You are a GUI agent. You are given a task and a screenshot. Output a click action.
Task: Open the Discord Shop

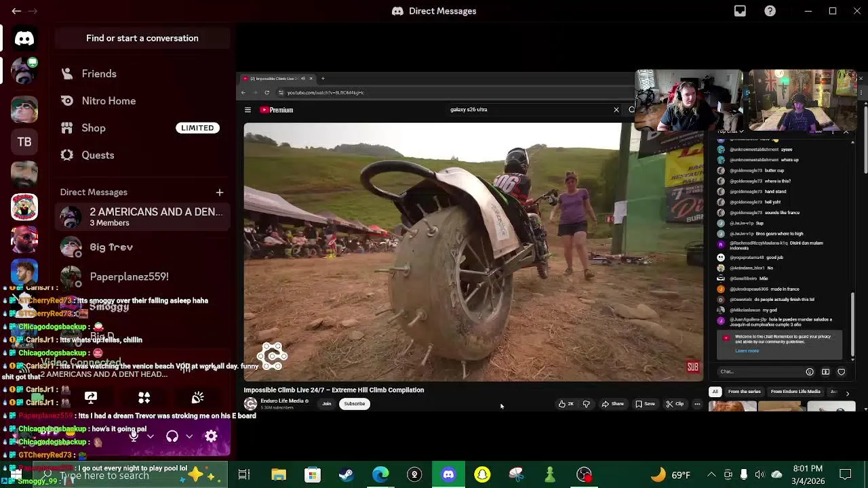142,128
